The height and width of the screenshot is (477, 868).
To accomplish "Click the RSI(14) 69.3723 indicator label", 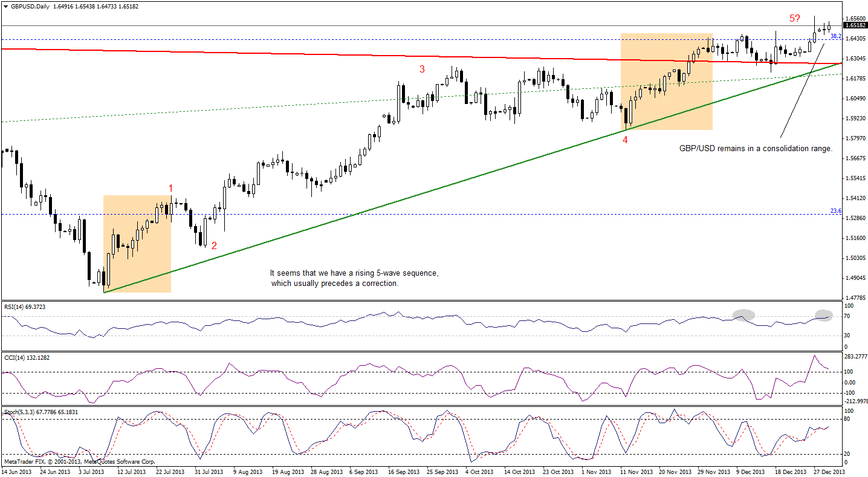I will [25, 307].
